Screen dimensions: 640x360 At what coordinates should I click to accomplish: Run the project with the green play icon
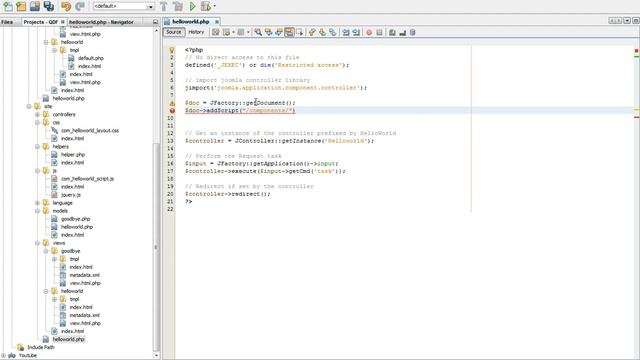pyautogui.click(x=192, y=6)
